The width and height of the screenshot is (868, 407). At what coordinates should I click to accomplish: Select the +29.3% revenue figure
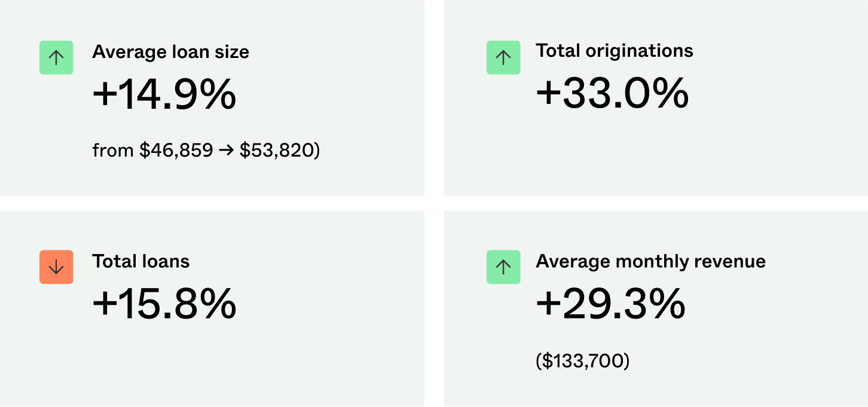click(610, 304)
